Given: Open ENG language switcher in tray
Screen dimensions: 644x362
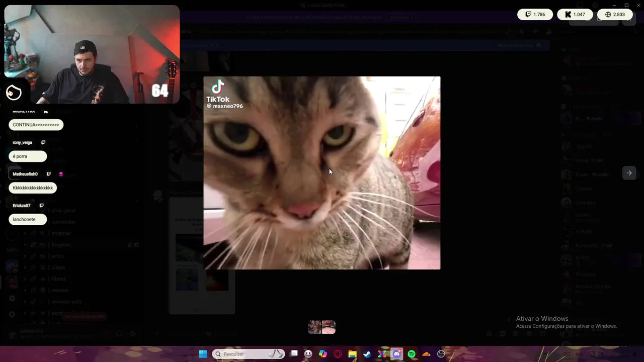Looking at the screenshot, I should 580,354.
